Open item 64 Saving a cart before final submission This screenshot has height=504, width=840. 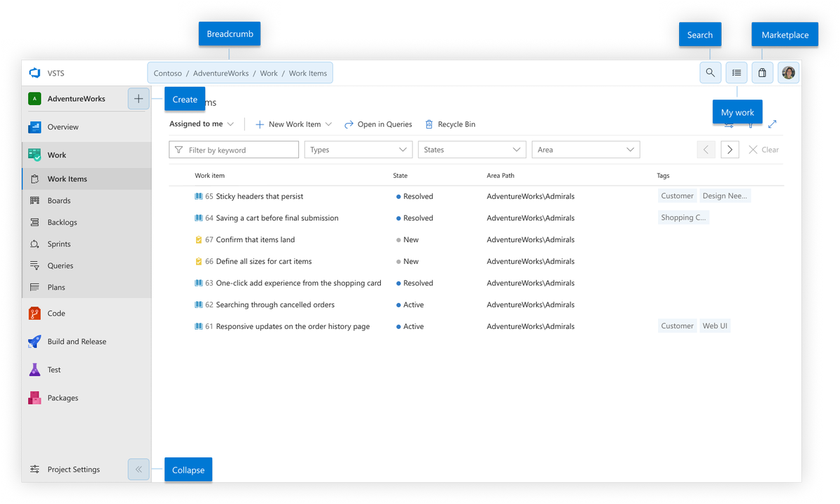(x=277, y=218)
